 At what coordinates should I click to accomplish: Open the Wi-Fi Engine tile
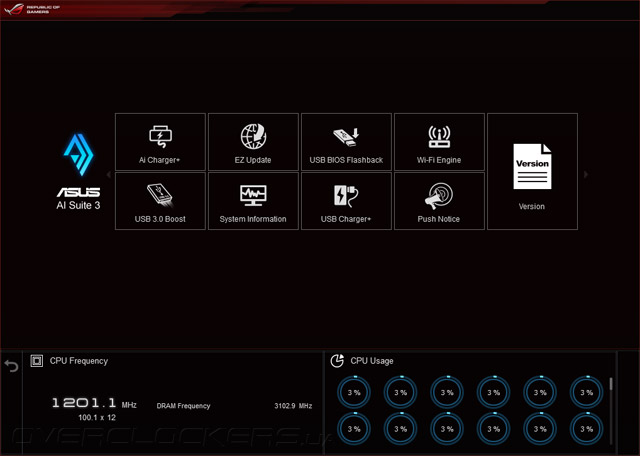click(x=439, y=142)
